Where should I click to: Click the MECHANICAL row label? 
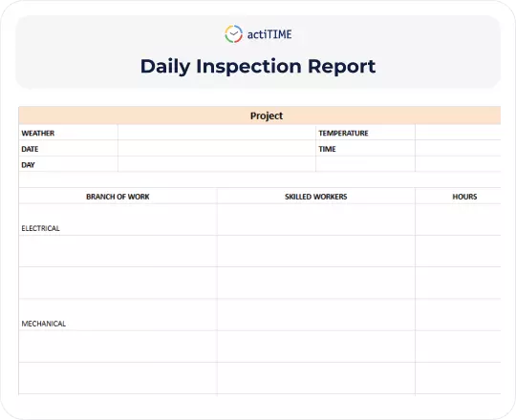click(x=118, y=315)
